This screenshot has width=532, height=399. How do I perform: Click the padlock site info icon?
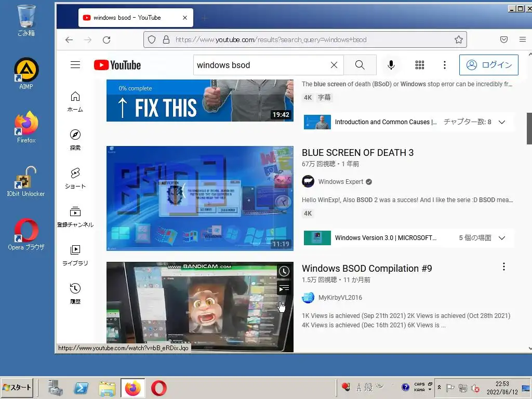point(166,39)
